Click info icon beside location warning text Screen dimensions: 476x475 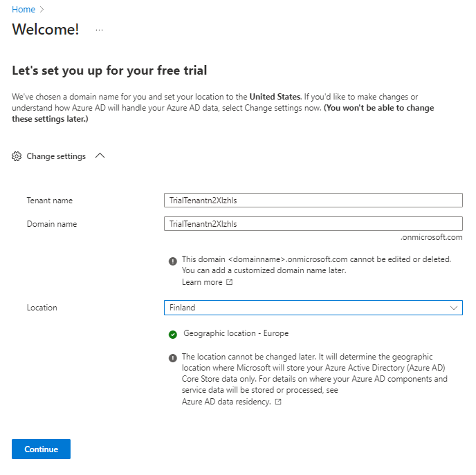[172, 358]
